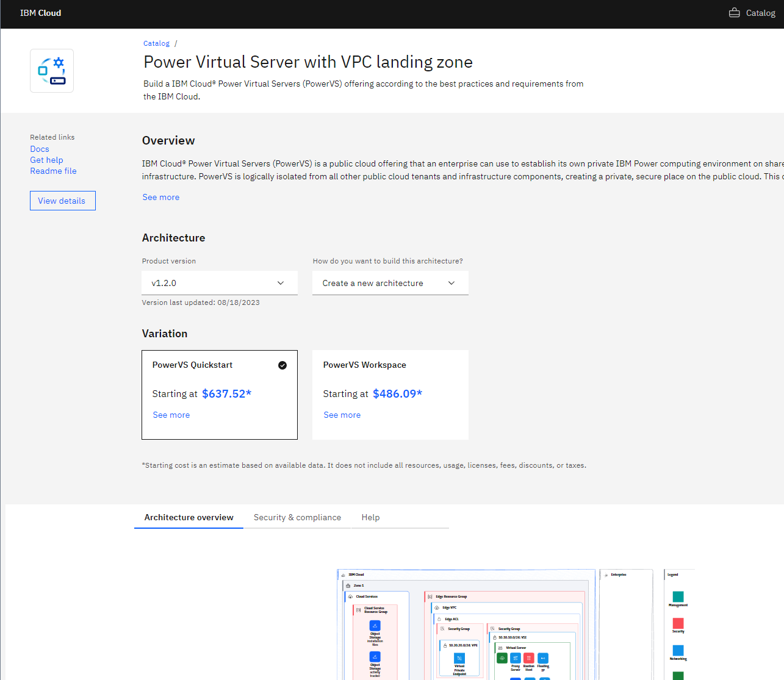
Task: Click the checkmark icon on PowerVS Quickstart
Action: coord(282,365)
